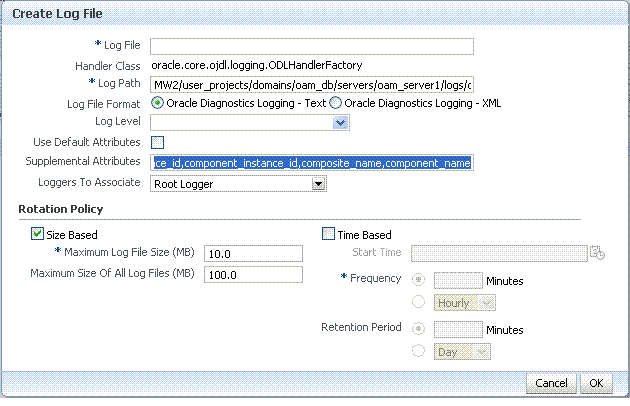
Task: Click the OK button
Action: click(x=596, y=383)
